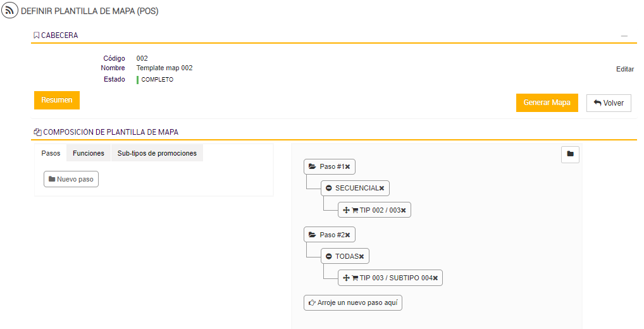644x329 pixels.
Task: Remove TIP 002 / 003 item
Action: coord(404,210)
